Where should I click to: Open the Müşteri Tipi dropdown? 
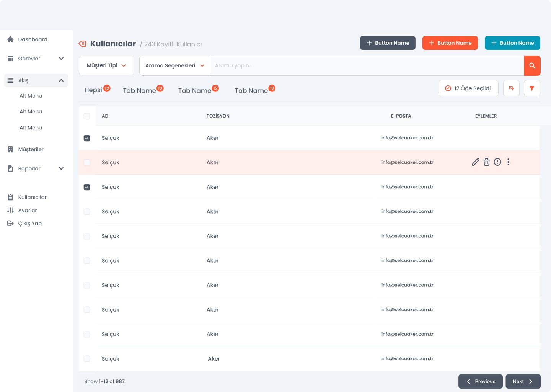[x=106, y=65]
